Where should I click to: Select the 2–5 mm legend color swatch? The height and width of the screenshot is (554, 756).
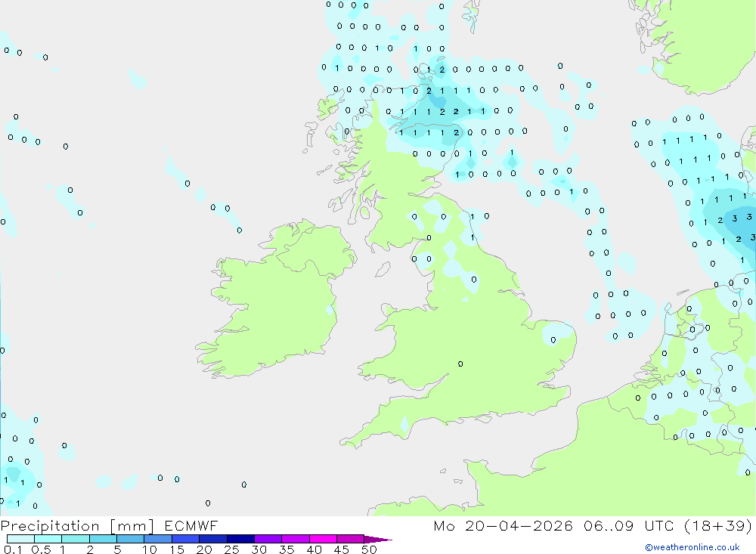[103, 539]
